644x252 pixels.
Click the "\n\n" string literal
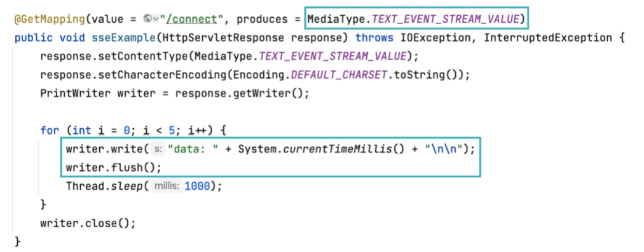point(443,150)
